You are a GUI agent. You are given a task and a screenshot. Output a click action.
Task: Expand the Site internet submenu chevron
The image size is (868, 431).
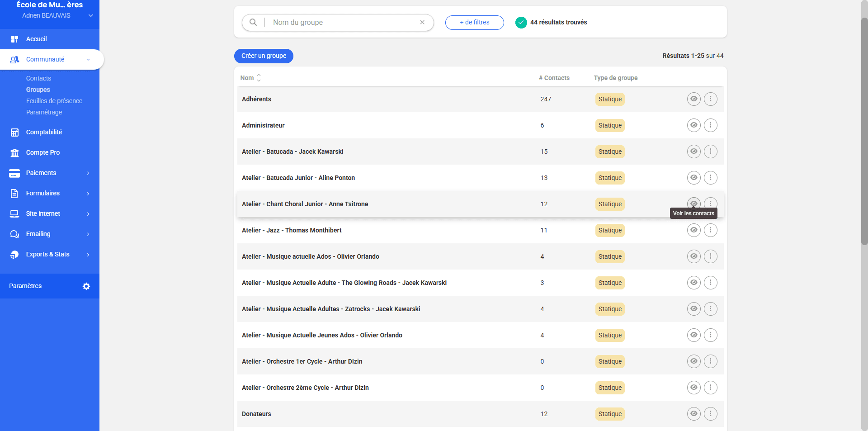88,214
